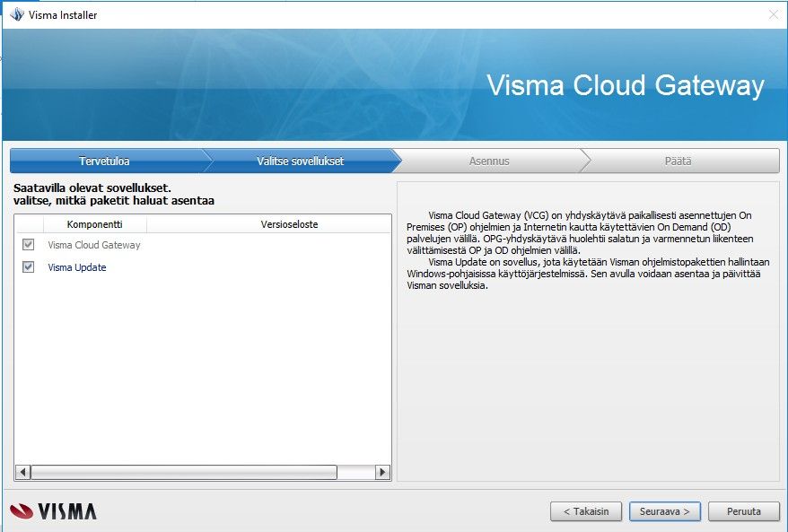Close the Visma Installer window
This screenshot has height=532, width=788.
[774, 14]
